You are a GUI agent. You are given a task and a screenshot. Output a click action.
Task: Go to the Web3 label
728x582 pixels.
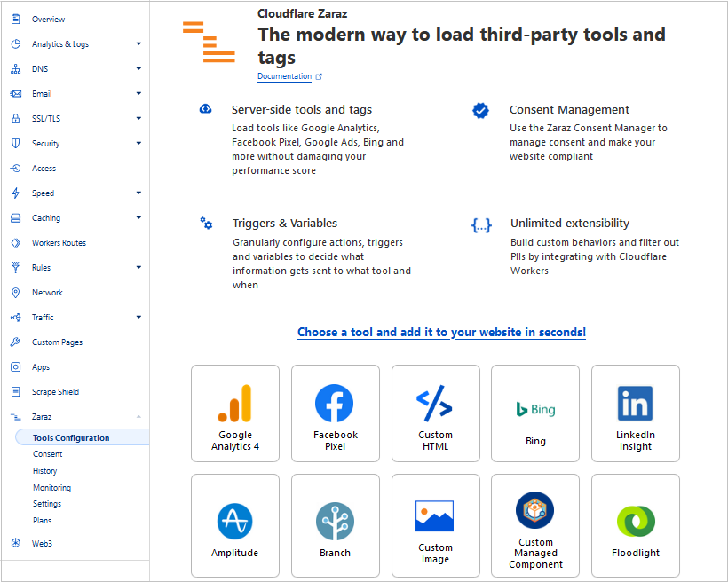pos(42,543)
